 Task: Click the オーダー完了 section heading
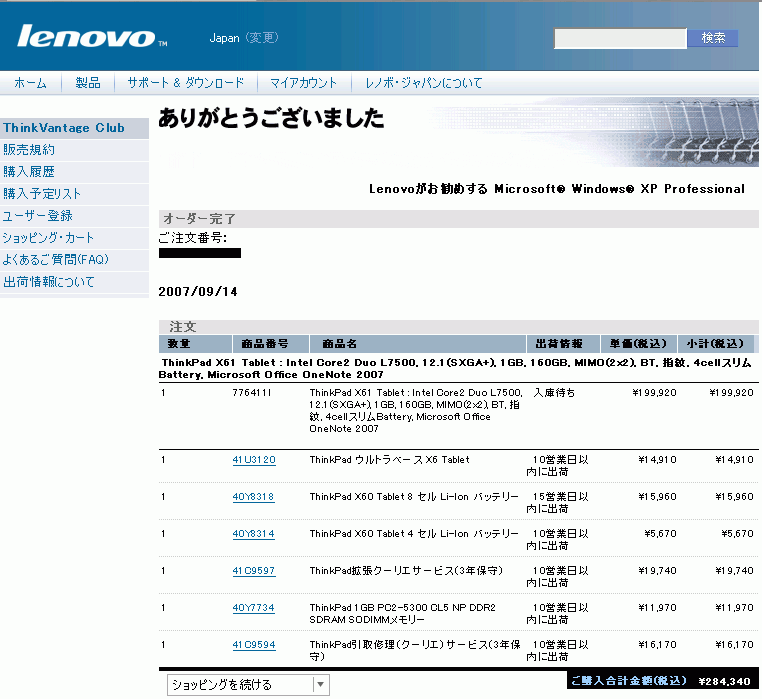click(199, 219)
